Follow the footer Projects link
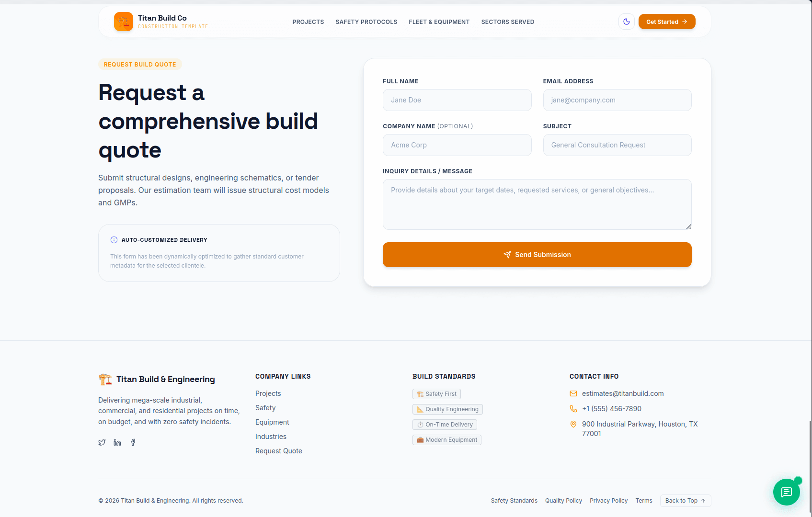Viewport: 812px width, 517px height. [x=268, y=393]
